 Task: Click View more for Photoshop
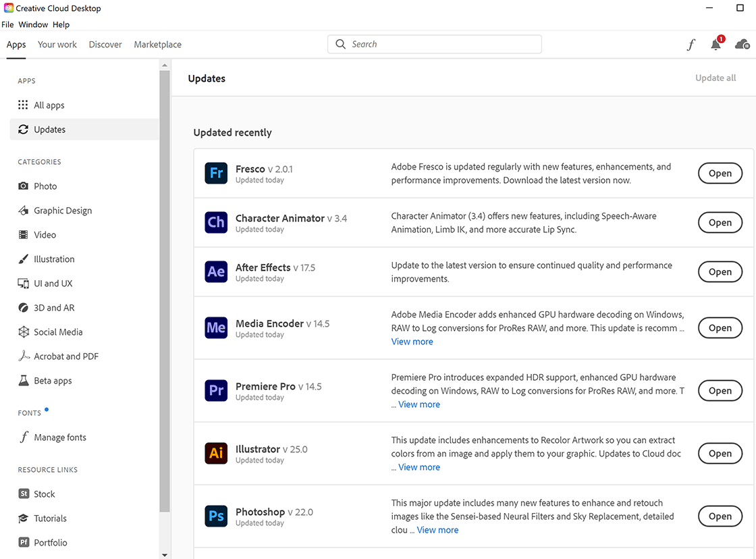tap(438, 529)
